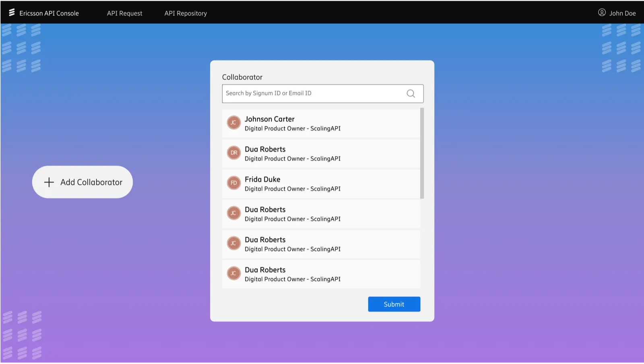Open the API Request menu

124,13
